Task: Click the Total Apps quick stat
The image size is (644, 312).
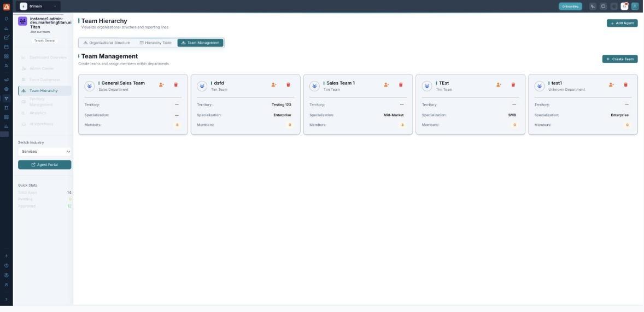Action: pos(45,192)
